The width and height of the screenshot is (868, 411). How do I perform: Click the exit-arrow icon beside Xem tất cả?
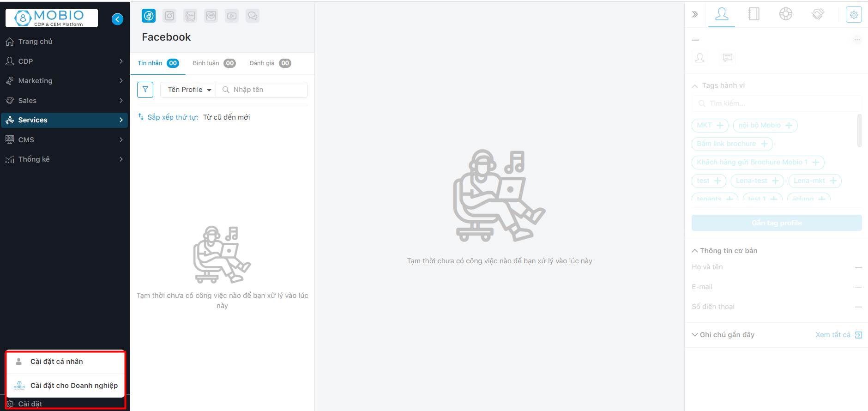pos(858,335)
